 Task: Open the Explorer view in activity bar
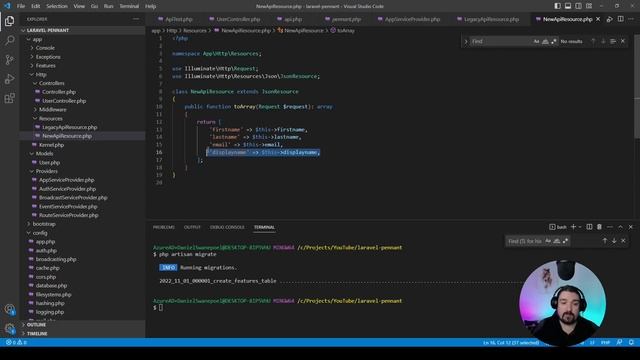click(9, 21)
